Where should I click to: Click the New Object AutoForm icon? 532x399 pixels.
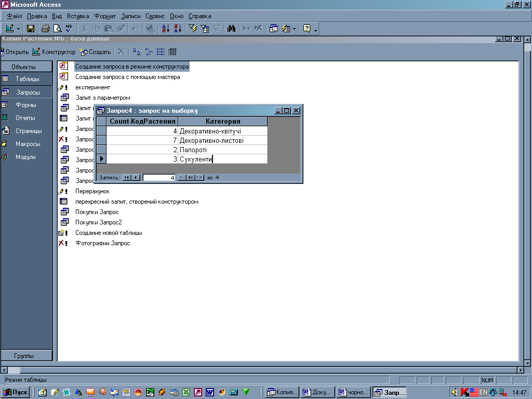click(x=286, y=29)
